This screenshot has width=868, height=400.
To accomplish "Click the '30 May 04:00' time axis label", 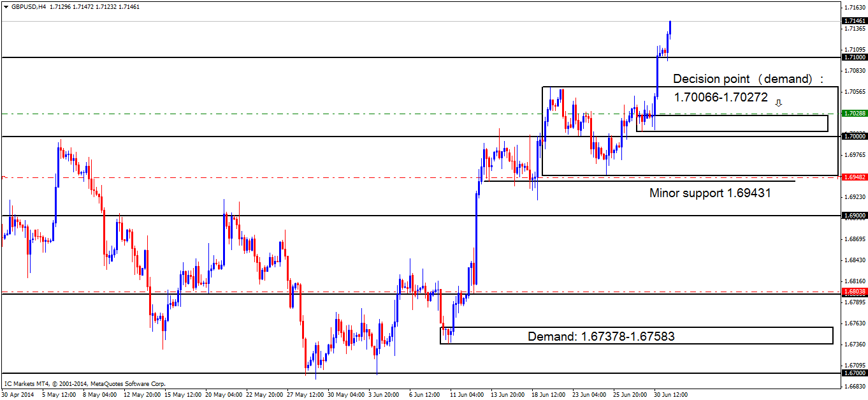I will pyautogui.click(x=345, y=395).
